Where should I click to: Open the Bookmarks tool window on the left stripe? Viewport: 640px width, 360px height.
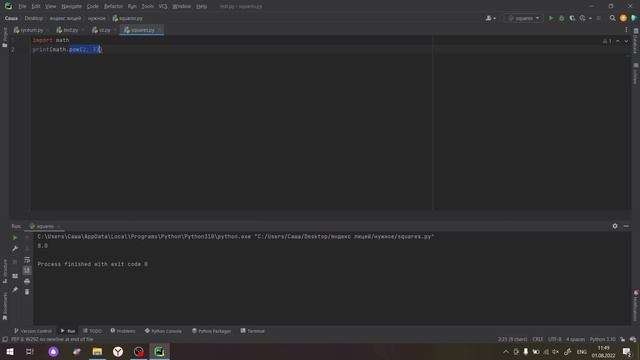point(5,306)
